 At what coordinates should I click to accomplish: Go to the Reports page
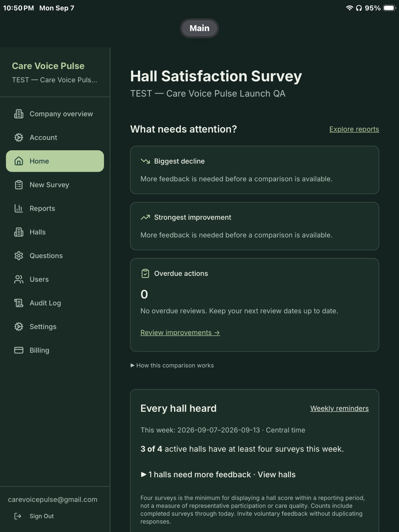pyautogui.click(x=55, y=208)
